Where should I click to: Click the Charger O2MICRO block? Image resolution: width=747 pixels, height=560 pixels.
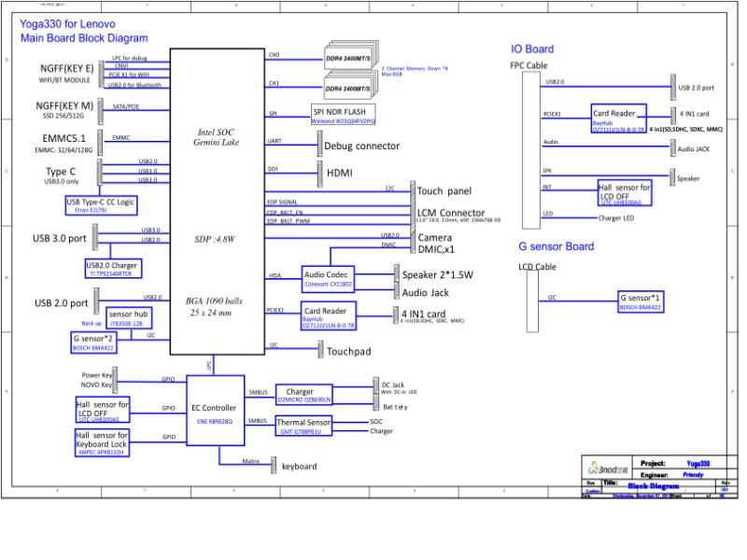point(303,395)
